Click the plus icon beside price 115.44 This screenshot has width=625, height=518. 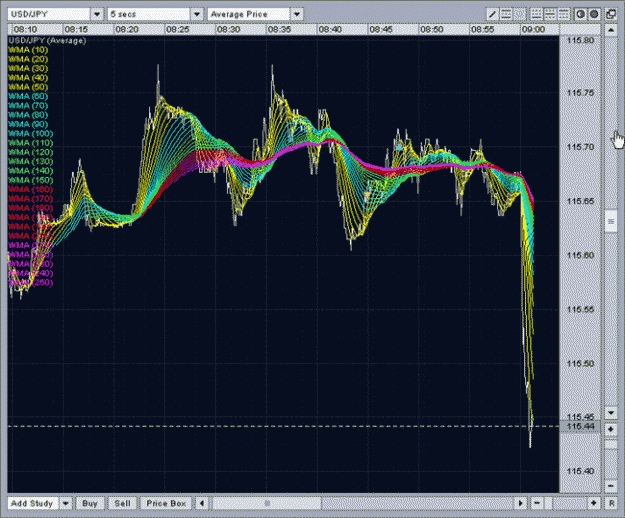click(x=611, y=429)
